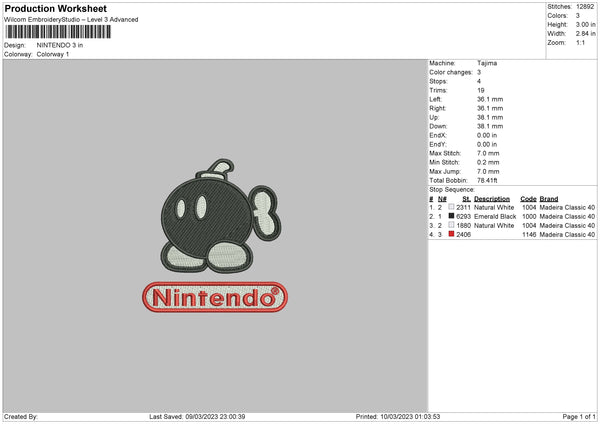The width and height of the screenshot is (600, 424).
Task: Click the Max Stitch value "7.0 mm"
Action: [488, 153]
